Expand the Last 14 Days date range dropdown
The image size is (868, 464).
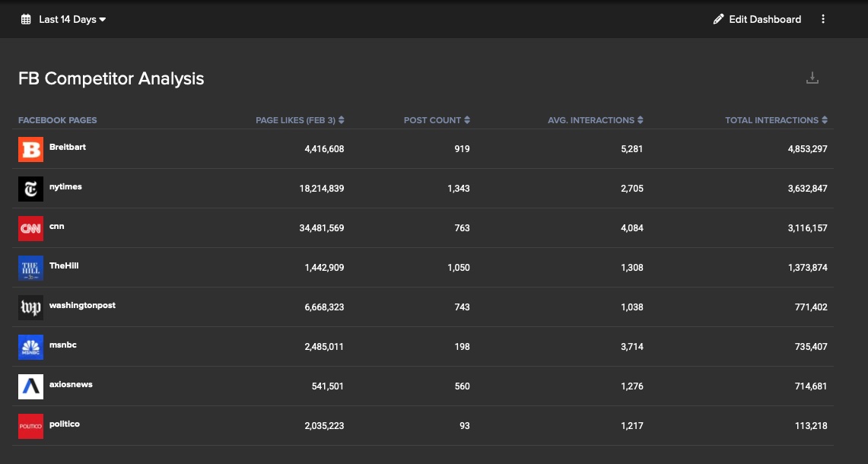pyautogui.click(x=72, y=19)
